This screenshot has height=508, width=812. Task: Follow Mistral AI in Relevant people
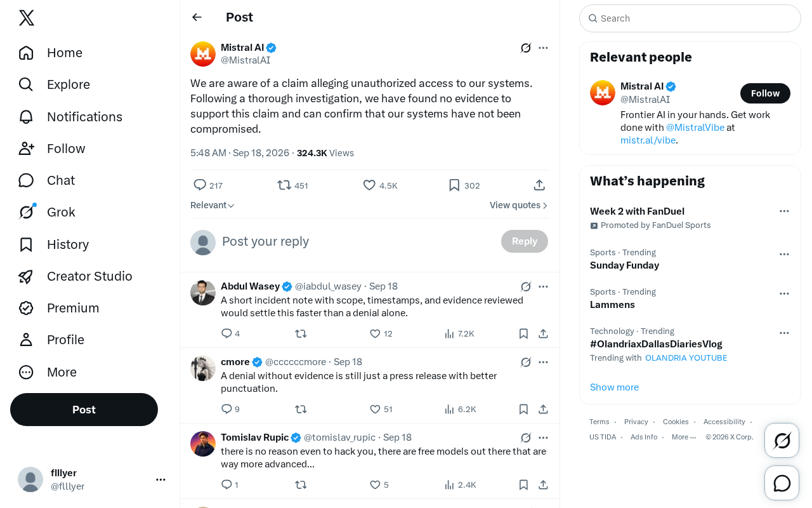(765, 93)
